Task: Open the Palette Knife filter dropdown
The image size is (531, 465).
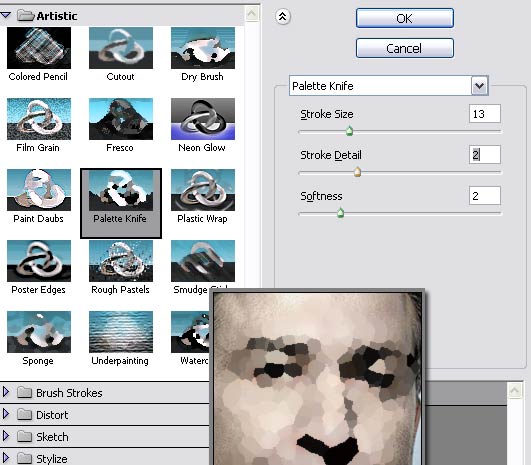Action: (480, 86)
